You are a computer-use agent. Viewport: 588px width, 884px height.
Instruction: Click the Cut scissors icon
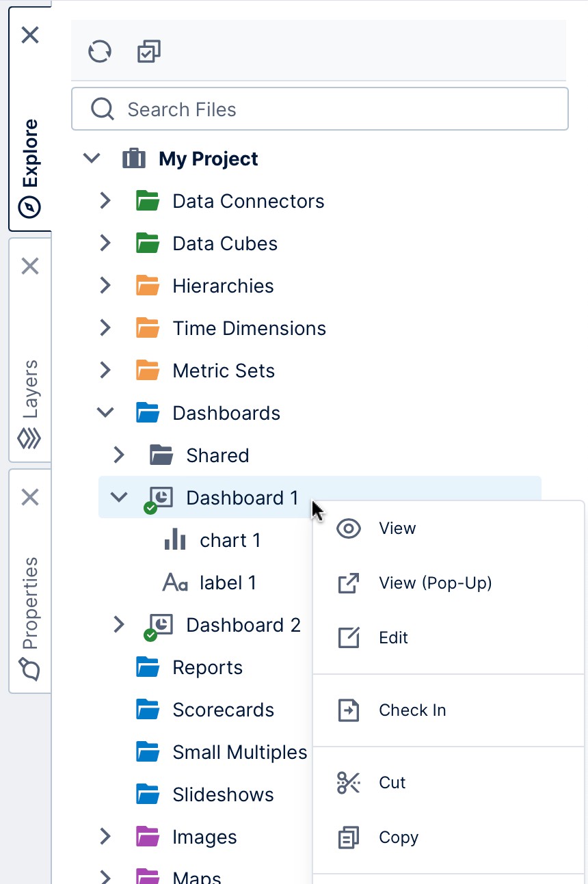coord(349,783)
